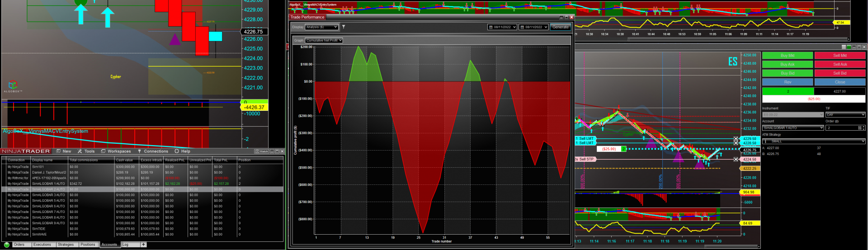
Task: Select the SimWAVE account row
Action: [142, 234]
